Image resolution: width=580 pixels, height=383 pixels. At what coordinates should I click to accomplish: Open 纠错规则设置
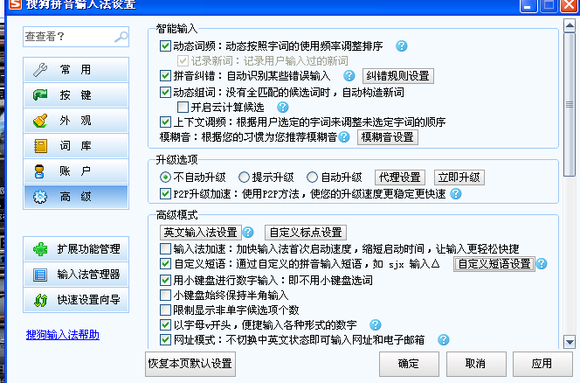[398, 76]
